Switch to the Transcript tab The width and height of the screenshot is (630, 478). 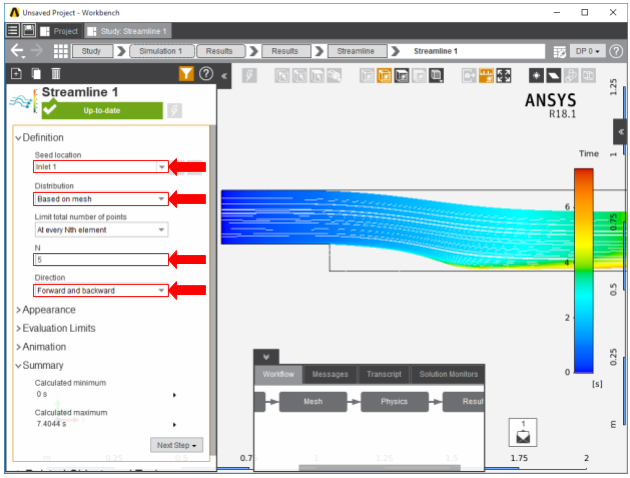coord(384,374)
